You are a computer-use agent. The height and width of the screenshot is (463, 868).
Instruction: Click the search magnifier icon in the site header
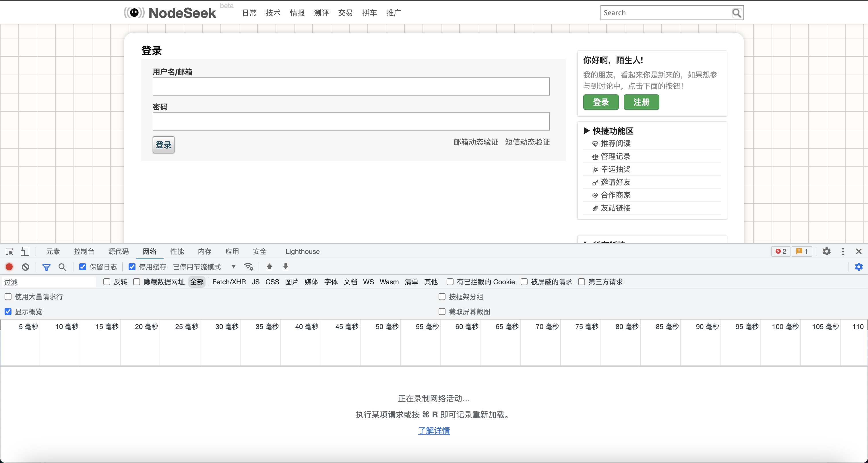[x=737, y=13]
